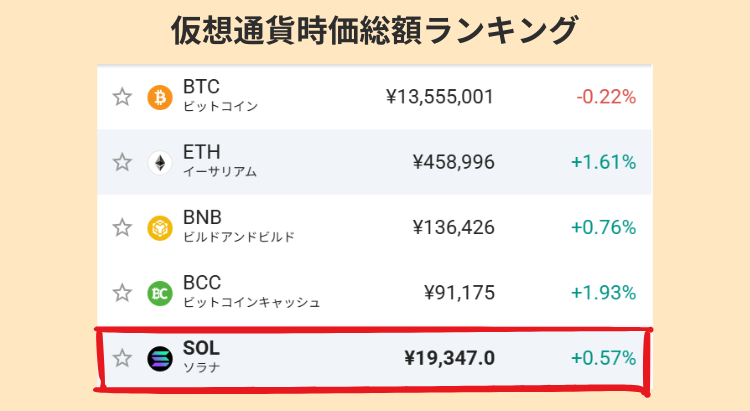Image resolution: width=750 pixels, height=411 pixels.
Task: Select the BNB ticker label
Action: 202,217
